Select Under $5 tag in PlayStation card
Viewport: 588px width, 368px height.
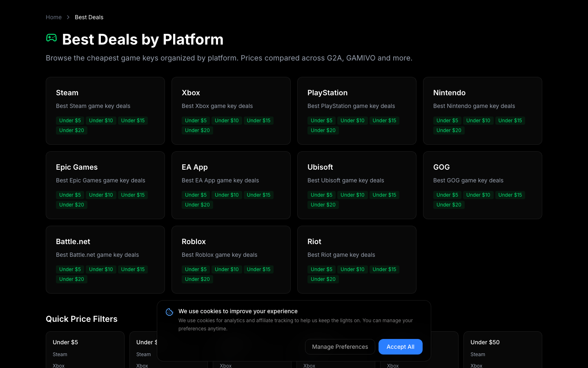tap(321, 121)
